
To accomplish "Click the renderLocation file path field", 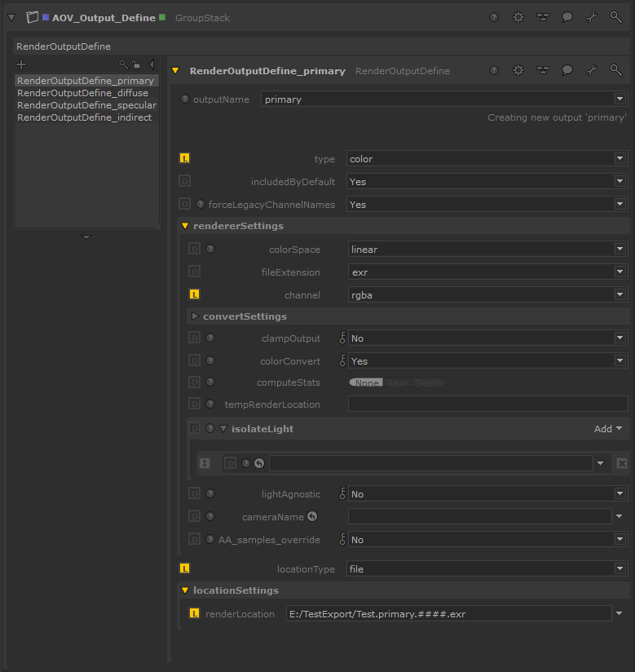I will click(448, 614).
